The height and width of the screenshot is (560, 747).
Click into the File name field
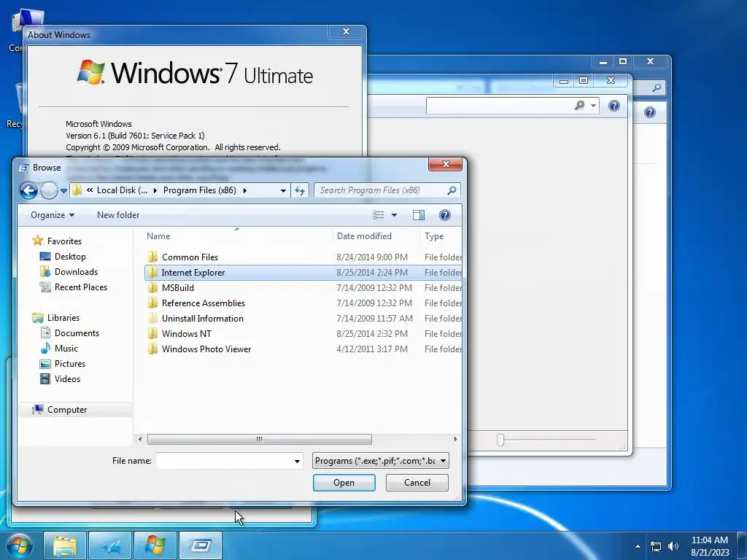[223, 461]
